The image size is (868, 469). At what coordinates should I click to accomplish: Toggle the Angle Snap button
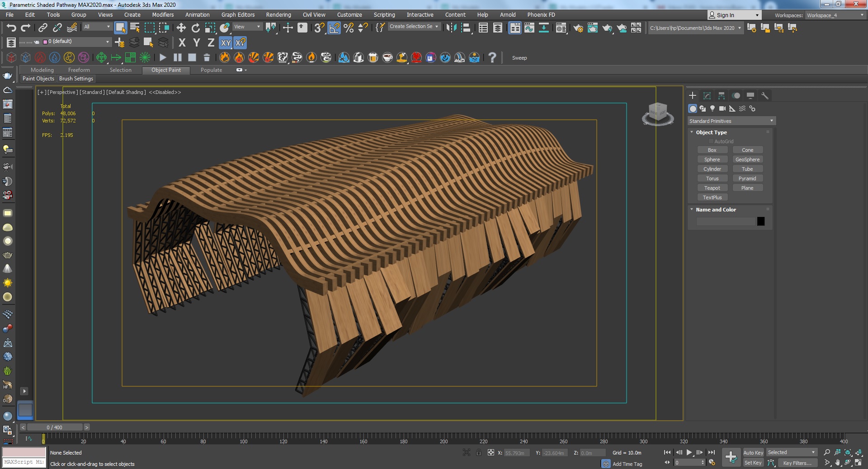click(x=334, y=28)
